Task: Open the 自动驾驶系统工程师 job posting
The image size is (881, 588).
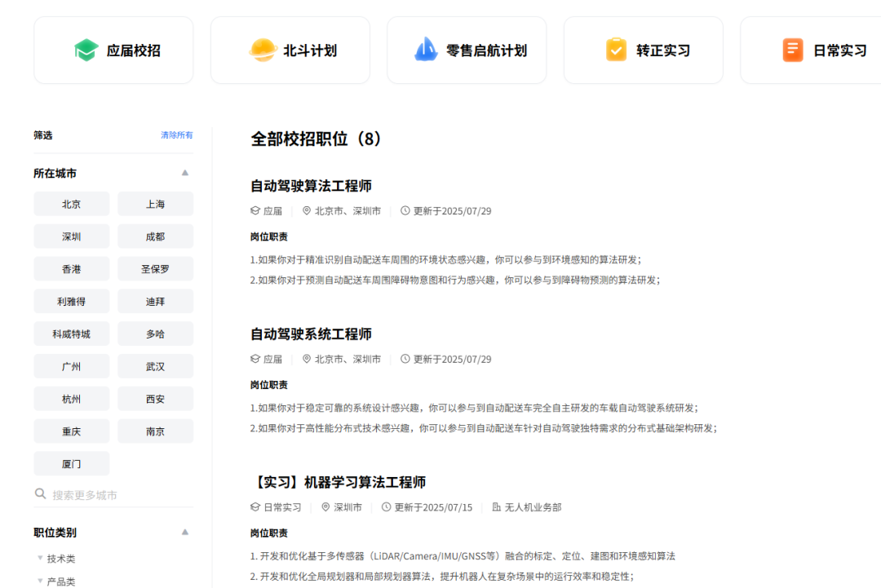Action: 311,334
